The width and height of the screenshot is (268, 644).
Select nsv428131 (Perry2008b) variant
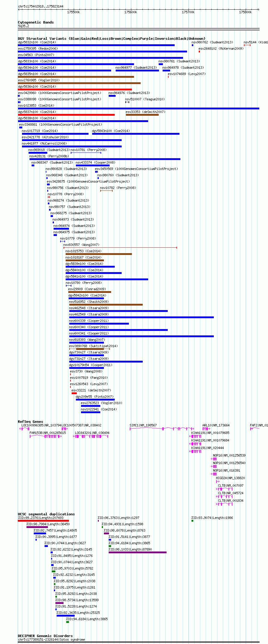105,159
